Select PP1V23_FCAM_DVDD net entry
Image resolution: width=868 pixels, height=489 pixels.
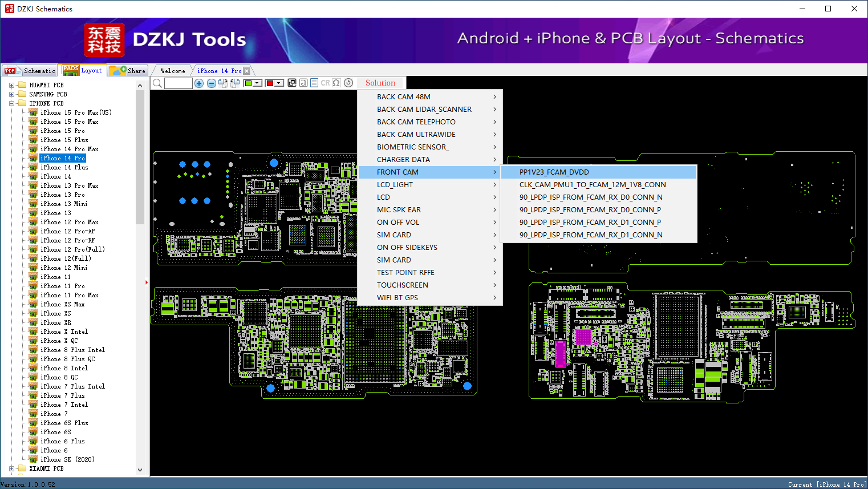(599, 172)
